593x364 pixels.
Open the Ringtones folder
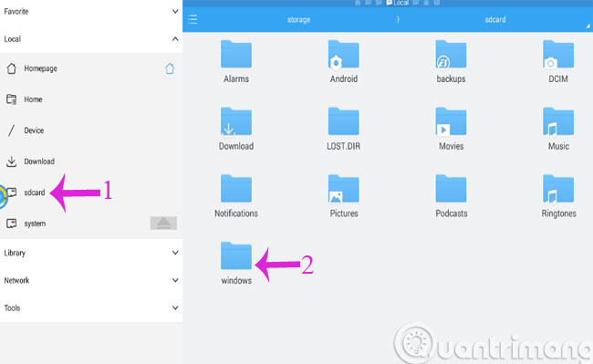tap(558, 196)
